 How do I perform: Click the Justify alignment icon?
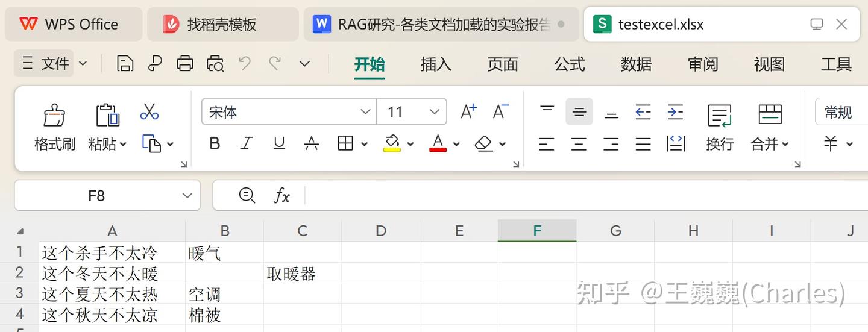643,144
